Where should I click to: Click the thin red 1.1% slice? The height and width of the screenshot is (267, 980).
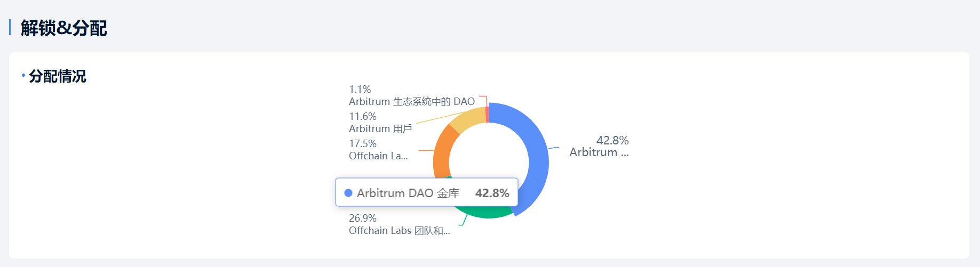(x=487, y=115)
